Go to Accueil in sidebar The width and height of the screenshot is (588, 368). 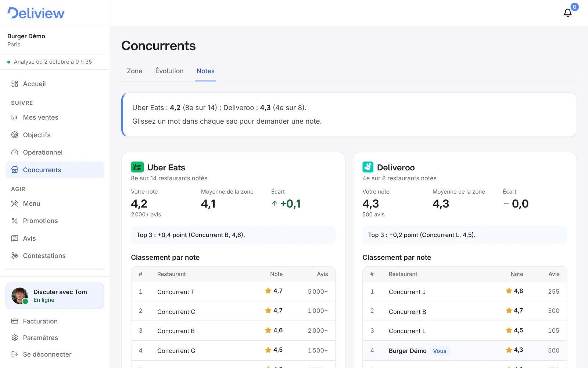(x=55, y=84)
